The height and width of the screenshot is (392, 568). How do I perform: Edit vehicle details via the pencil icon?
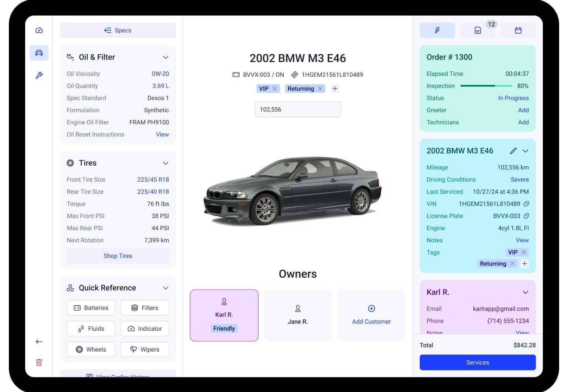click(513, 151)
